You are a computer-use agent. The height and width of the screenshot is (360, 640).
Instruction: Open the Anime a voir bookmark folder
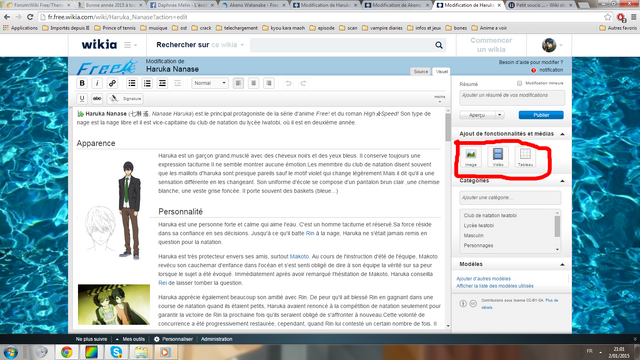point(489,28)
